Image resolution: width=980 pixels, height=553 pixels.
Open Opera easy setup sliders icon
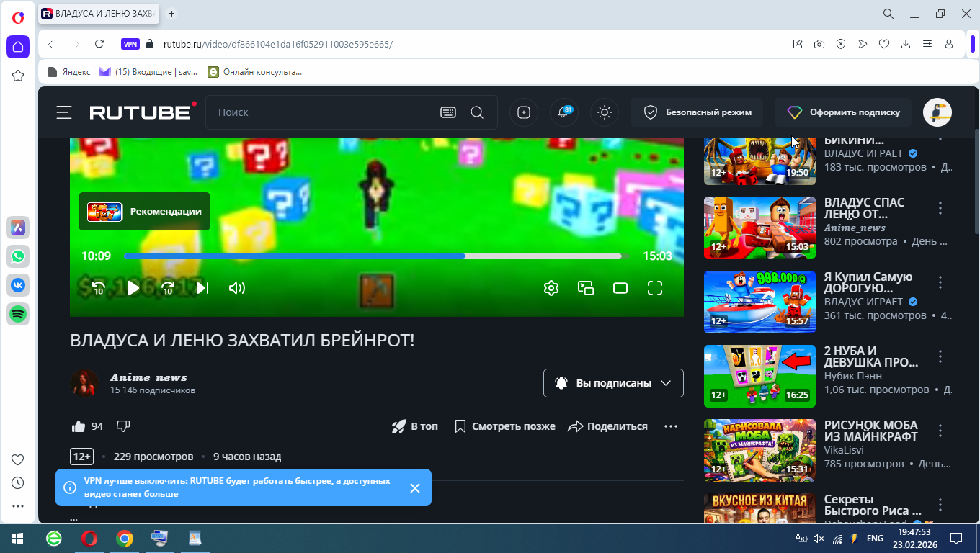[927, 44]
